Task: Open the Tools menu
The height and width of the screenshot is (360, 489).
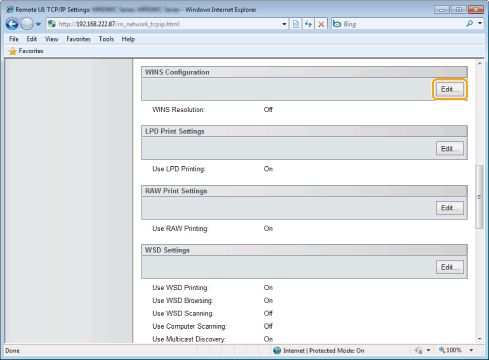Action: tap(106, 39)
